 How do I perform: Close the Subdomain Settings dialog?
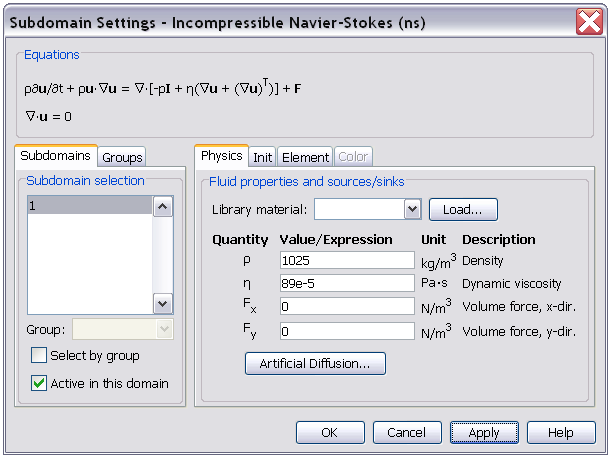[x=589, y=22]
